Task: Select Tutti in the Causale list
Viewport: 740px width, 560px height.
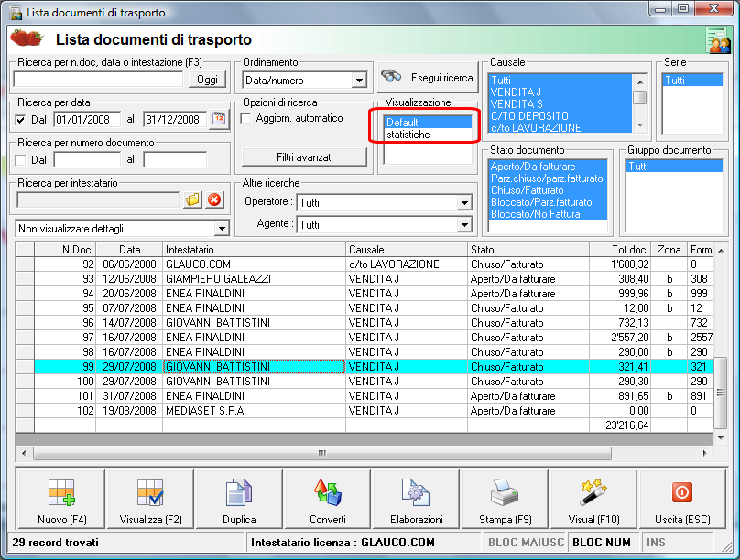Action: point(560,81)
